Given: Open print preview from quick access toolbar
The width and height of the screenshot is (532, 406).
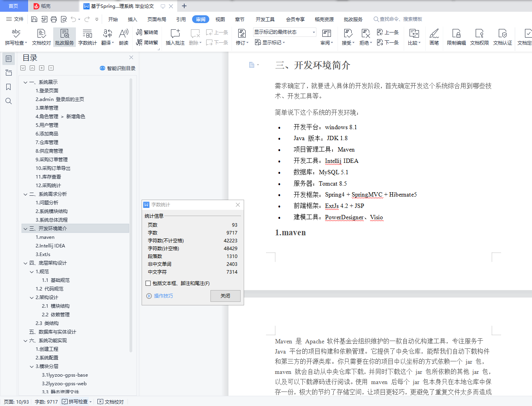Looking at the screenshot, I should (x=64, y=19).
